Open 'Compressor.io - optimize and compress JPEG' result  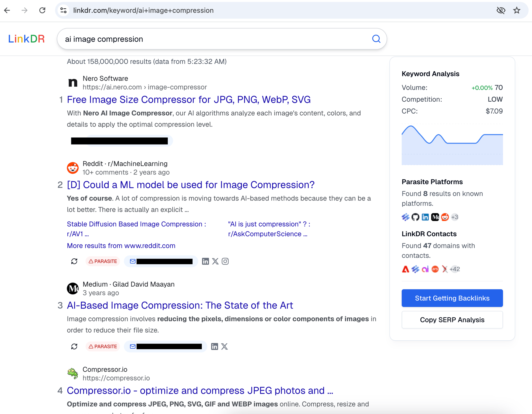coord(200,391)
